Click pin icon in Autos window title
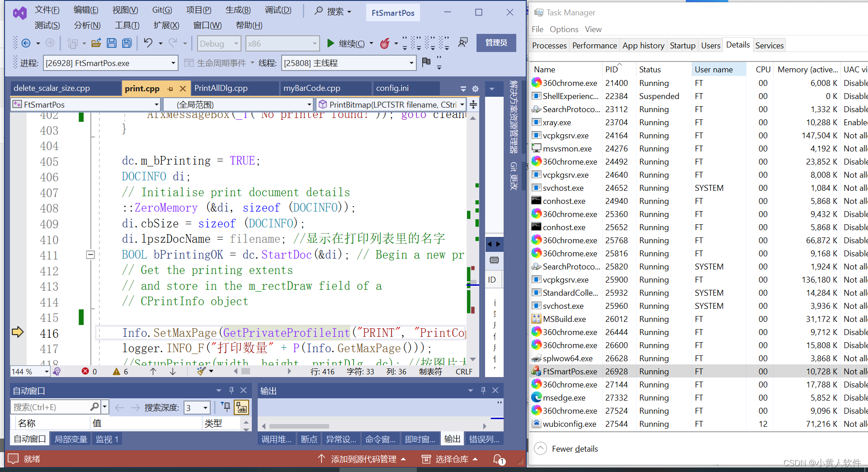This screenshot has height=472, width=868. pyautogui.click(x=231, y=390)
